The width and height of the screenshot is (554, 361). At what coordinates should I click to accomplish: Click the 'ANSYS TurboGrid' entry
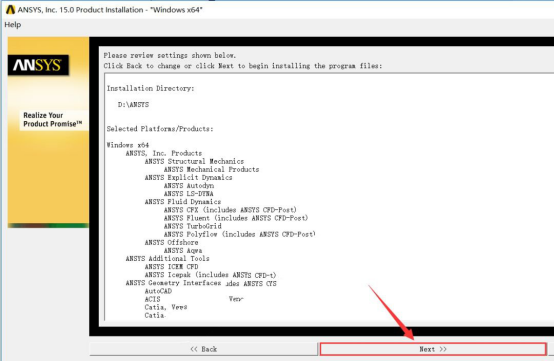pos(193,226)
